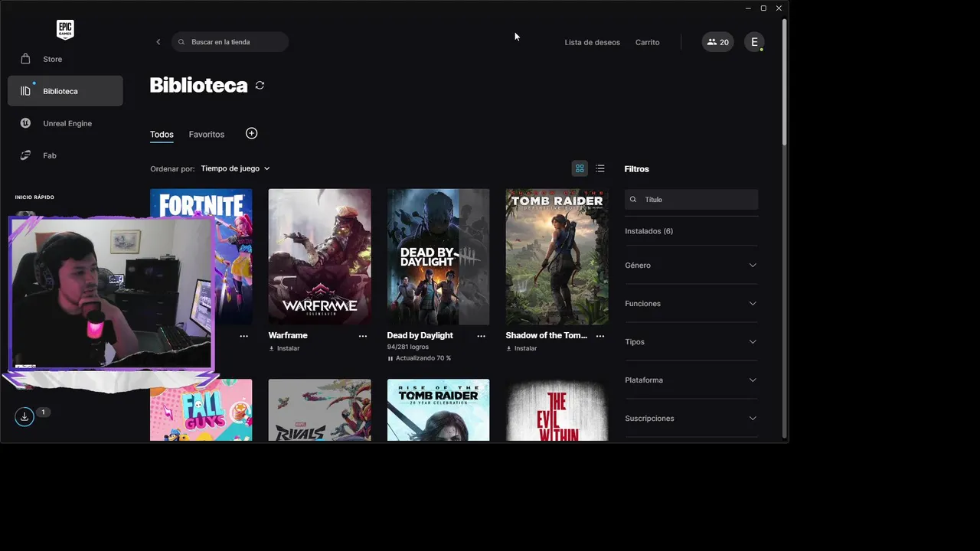Expand the Funciones filter
Image resolution: width=980 pixels, height=551 pixels.
(691, 304)
